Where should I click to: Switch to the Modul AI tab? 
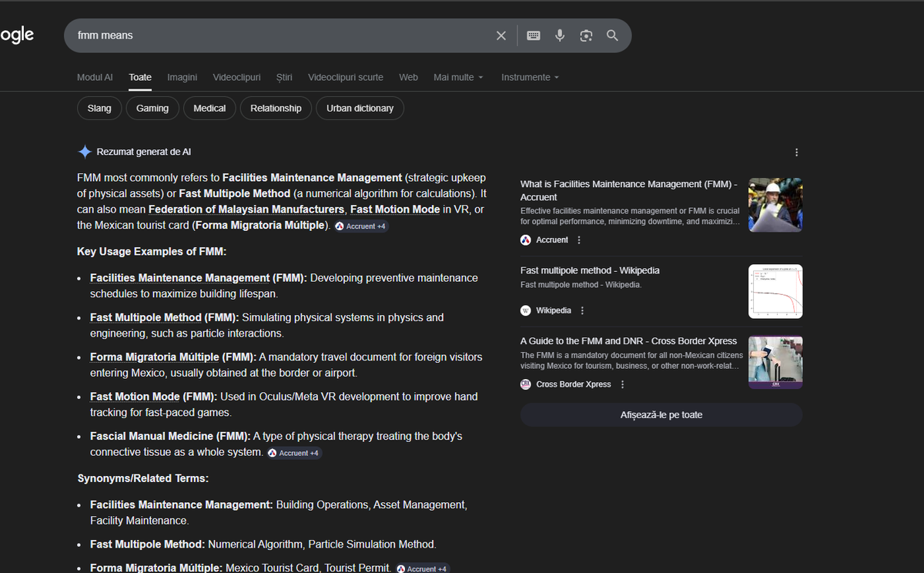click(95, 77)
